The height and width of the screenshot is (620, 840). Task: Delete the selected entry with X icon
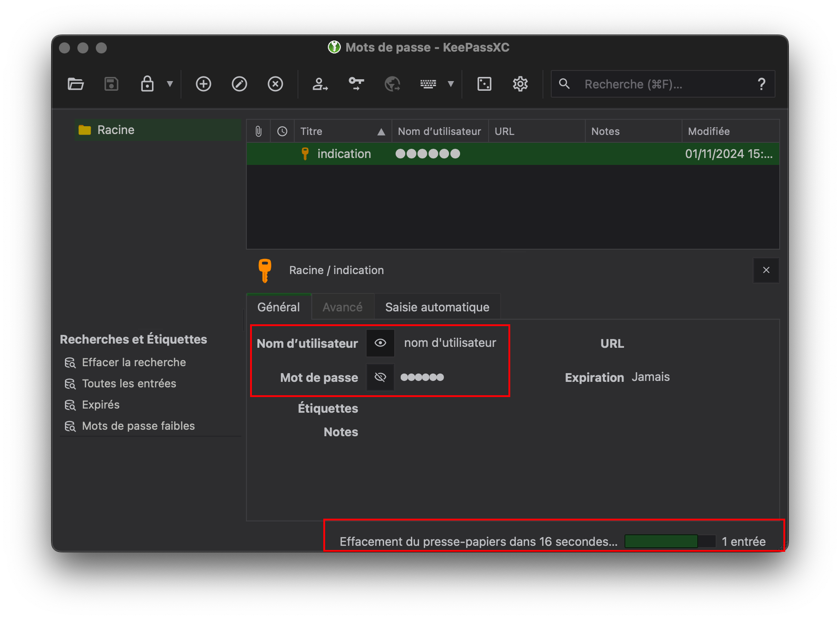point(275,84)
